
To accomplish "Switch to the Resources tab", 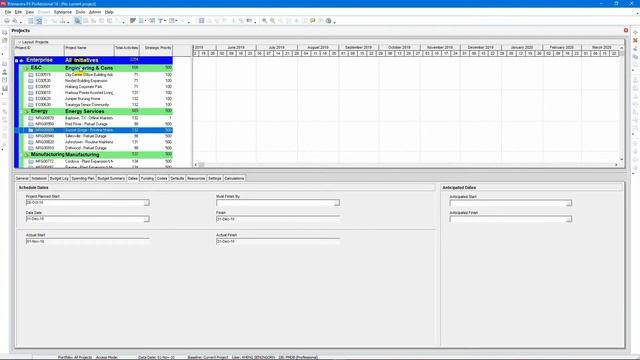I will click(x=196, y=178).
